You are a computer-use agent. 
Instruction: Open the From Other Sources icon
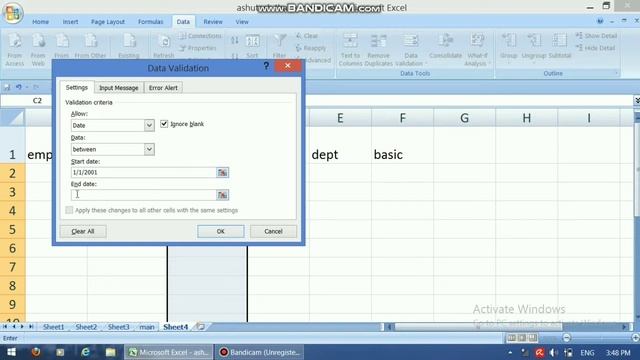[x=90, y=42]
